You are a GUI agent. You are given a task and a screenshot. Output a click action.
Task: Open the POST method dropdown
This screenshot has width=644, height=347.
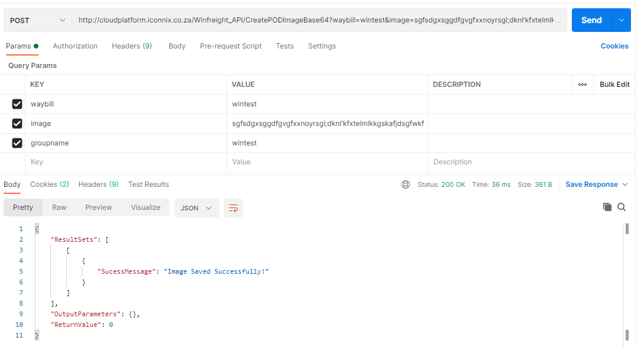coord(38,20)
